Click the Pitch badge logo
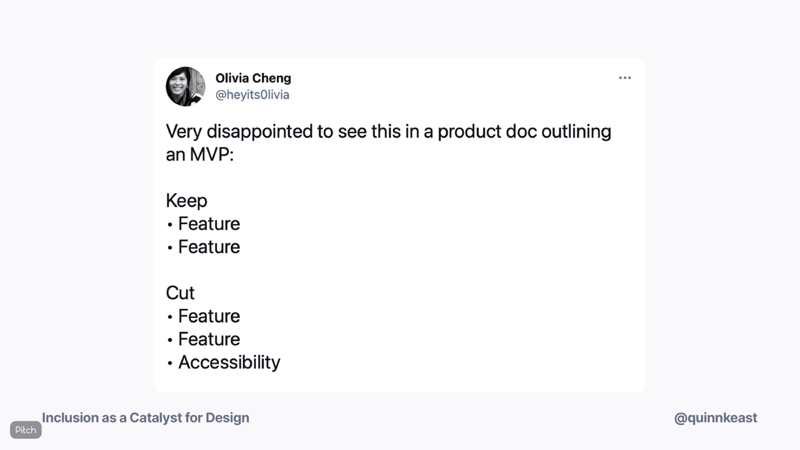Viewport: 800px width, 450px height. pos(26,430)
